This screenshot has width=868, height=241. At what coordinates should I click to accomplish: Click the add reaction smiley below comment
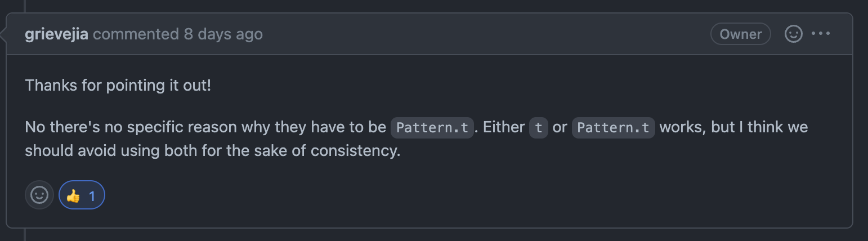[x=39, y=195]
